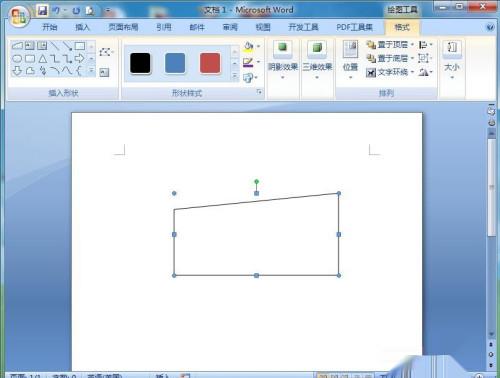
Task: Open the 三维效果 menu
Action: coord(317,60)
